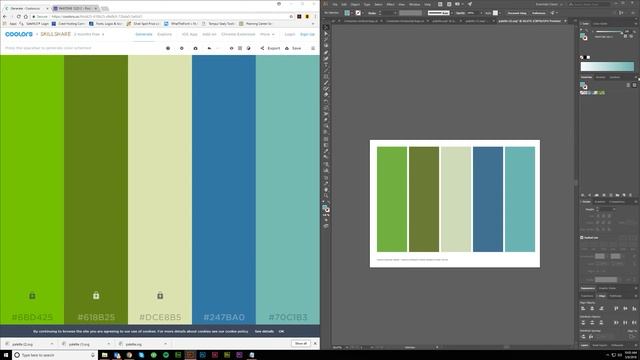The height and width of the screenshot is (360, 640).
Task: Select the olive rectangle on the artboard
Action: click(424, 199)
